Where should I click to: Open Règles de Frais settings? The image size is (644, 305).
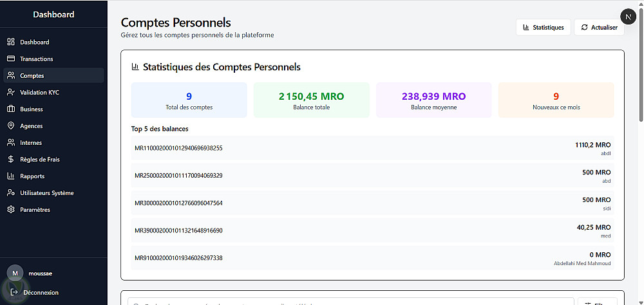click(53, 160)
